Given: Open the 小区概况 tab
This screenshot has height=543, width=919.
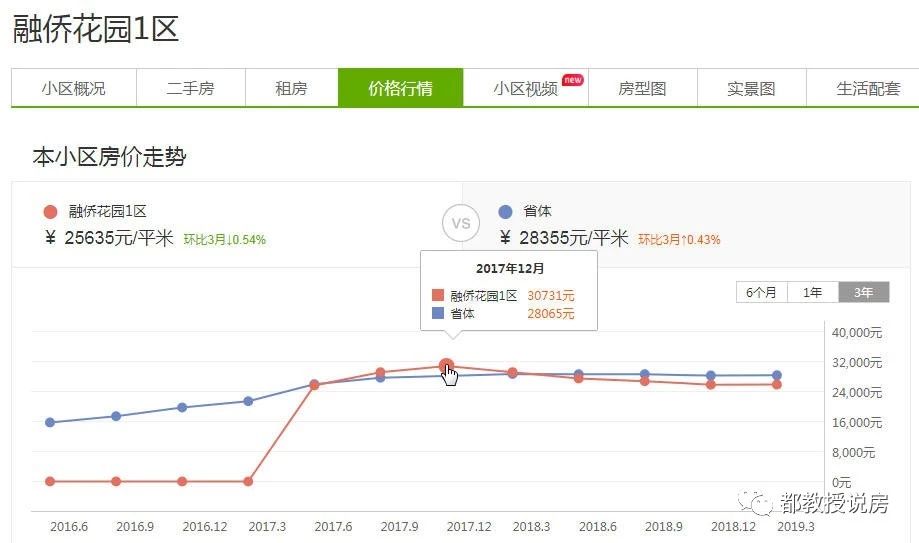Looking at the screenshot, I should pyautogui.click(x=74, y=88).
